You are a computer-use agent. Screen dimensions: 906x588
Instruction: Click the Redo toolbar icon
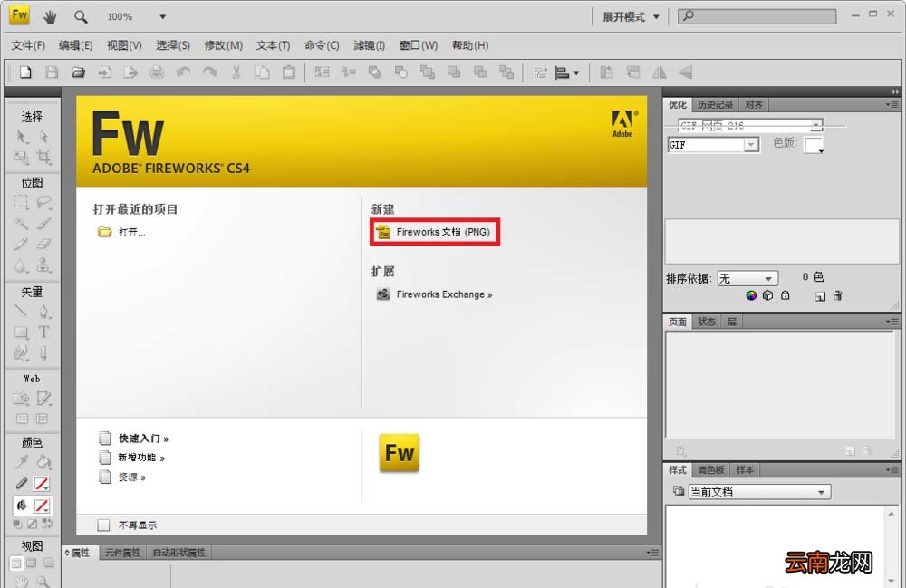click(210, 72)
